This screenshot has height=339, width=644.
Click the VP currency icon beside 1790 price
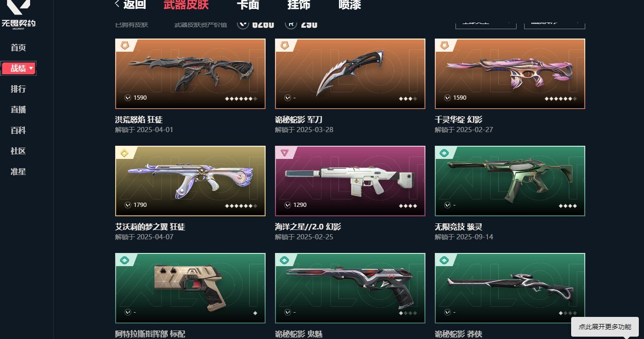tap(128, 205)
